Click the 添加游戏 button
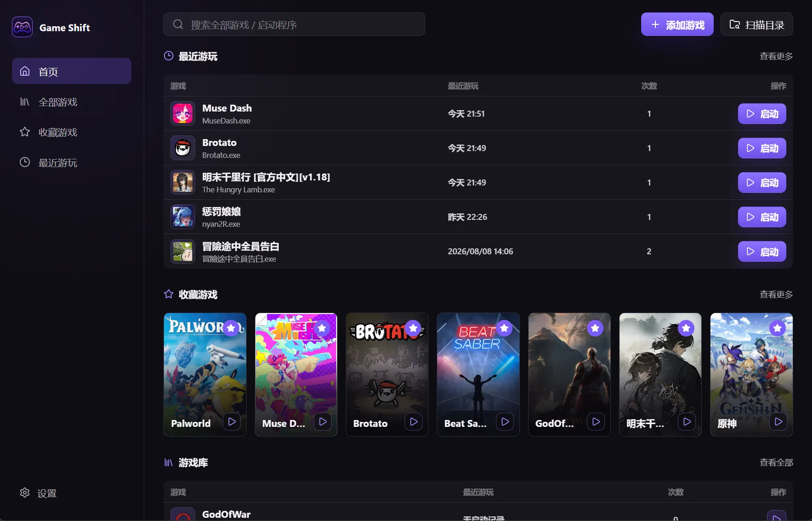Screen dimensions: 812x521 tap(677, 24)
